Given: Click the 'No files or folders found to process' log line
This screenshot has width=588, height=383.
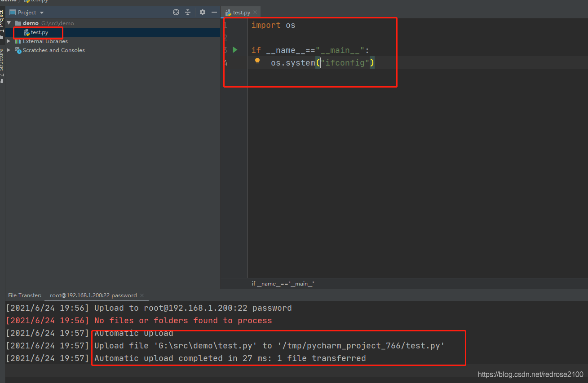Looking at the screenshot, I should point(183,321).
